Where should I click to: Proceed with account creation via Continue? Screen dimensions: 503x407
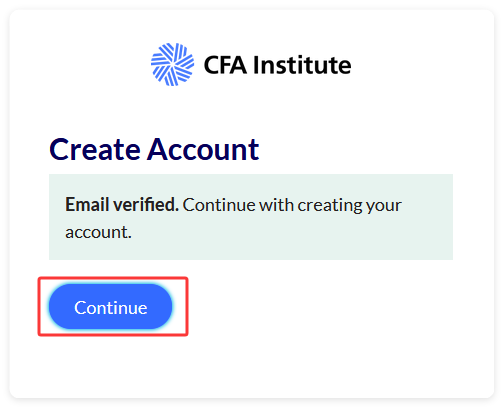point(110,307)
